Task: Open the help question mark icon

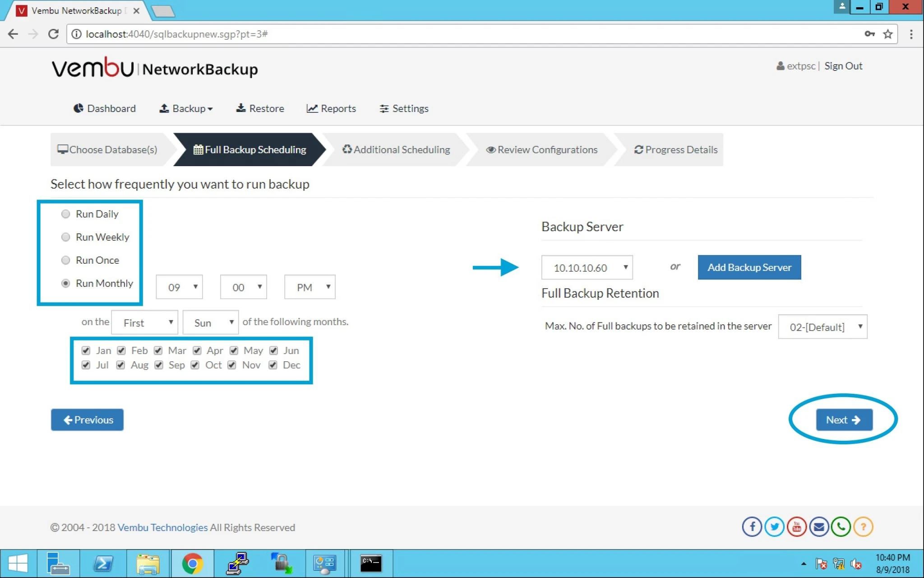Action: (863, 527)
